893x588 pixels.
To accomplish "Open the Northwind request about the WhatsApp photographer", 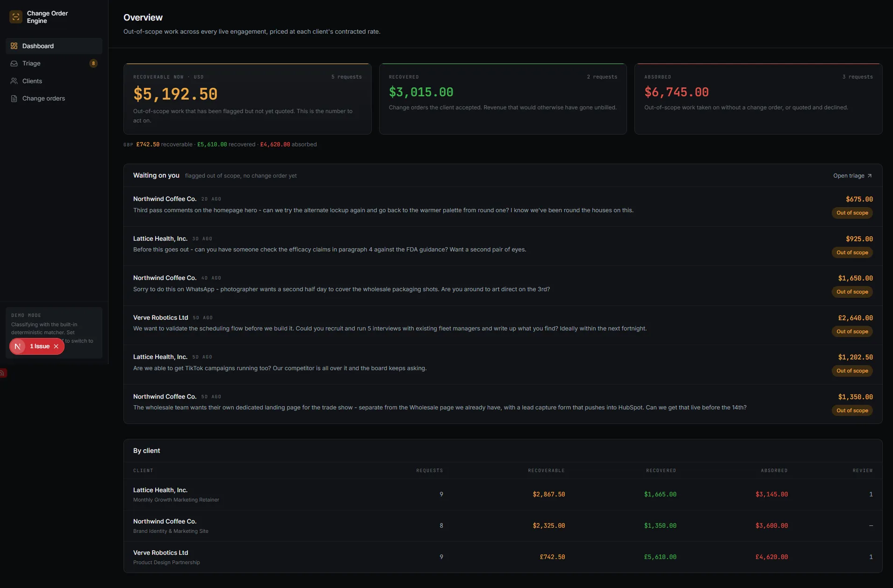I will (x=503, y=286).
